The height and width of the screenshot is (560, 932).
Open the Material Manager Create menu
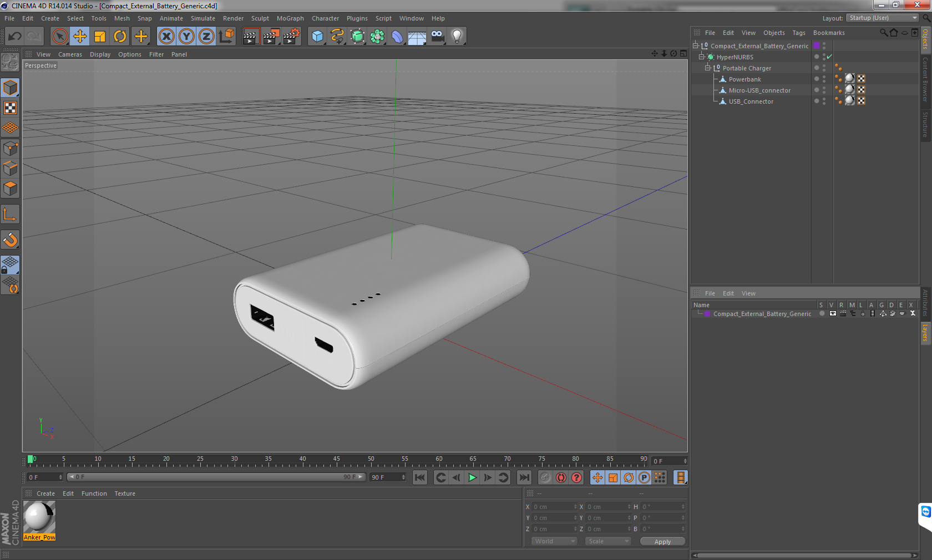click(x=45, y=493)
